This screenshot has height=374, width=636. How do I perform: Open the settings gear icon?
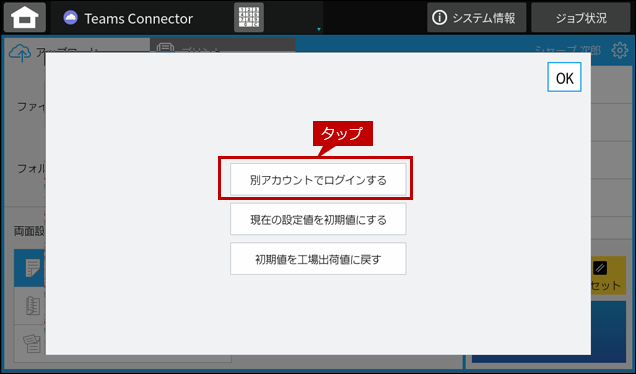click(x=619, y=50)
